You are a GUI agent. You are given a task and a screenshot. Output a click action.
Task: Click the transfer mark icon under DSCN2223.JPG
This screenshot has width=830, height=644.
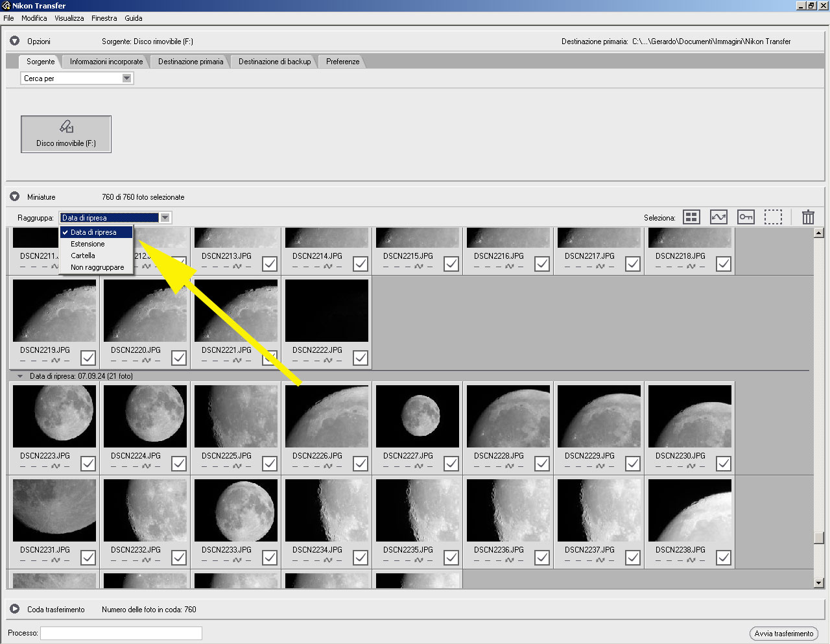[x=56, y=466]
